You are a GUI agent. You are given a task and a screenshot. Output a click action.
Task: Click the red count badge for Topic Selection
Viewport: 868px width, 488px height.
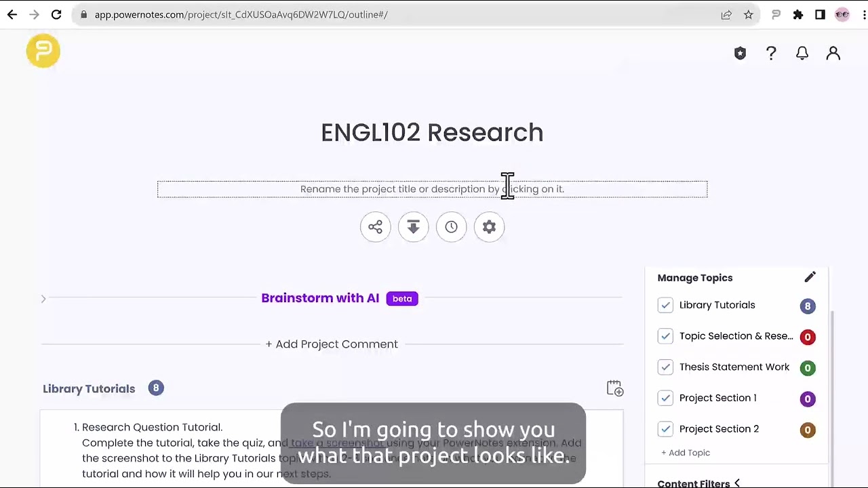coord(807,337)
